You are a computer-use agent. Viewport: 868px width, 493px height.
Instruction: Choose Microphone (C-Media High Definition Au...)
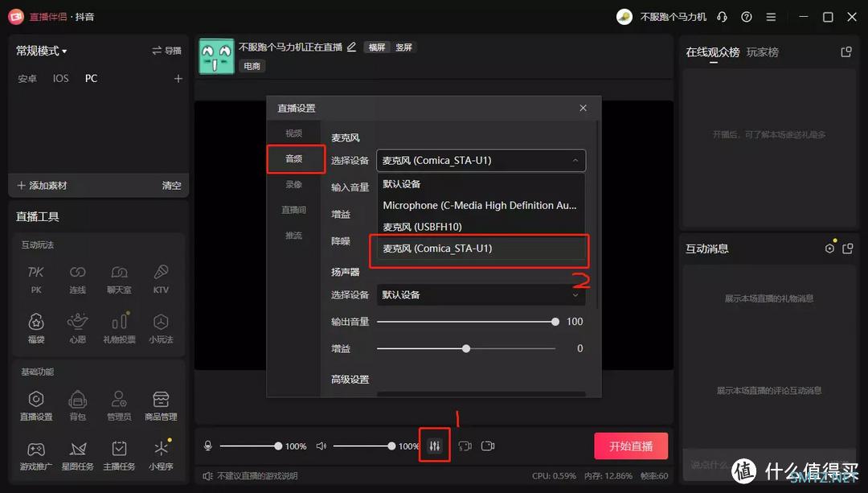(481, 206)
